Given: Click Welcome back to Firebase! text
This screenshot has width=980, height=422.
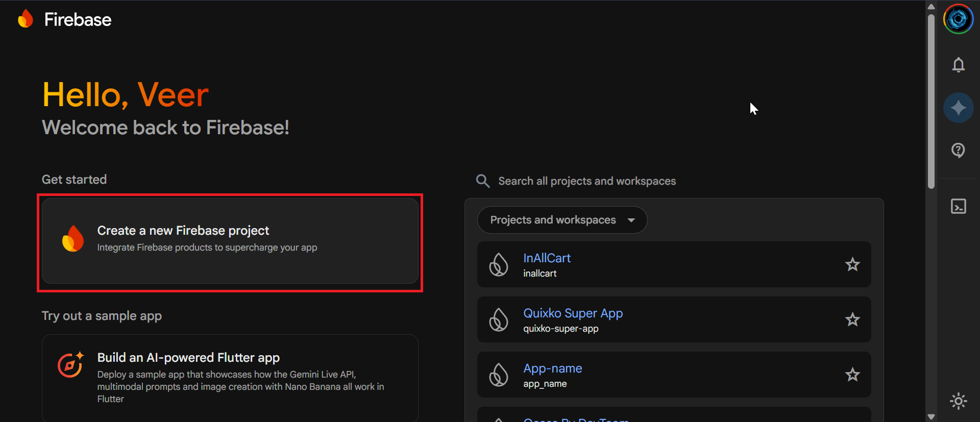Looking at the screenshot, I should 165,128.
